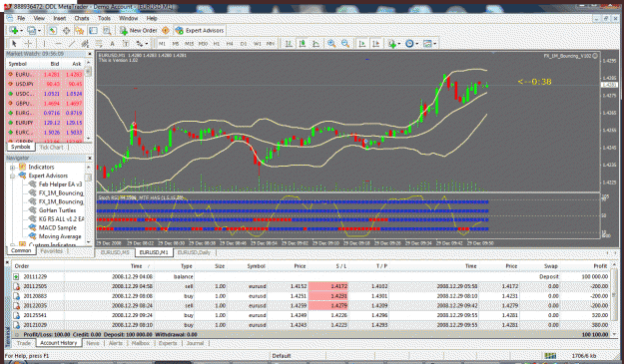
Task: Open the Periods dropdown arrow
Action: 416,44
